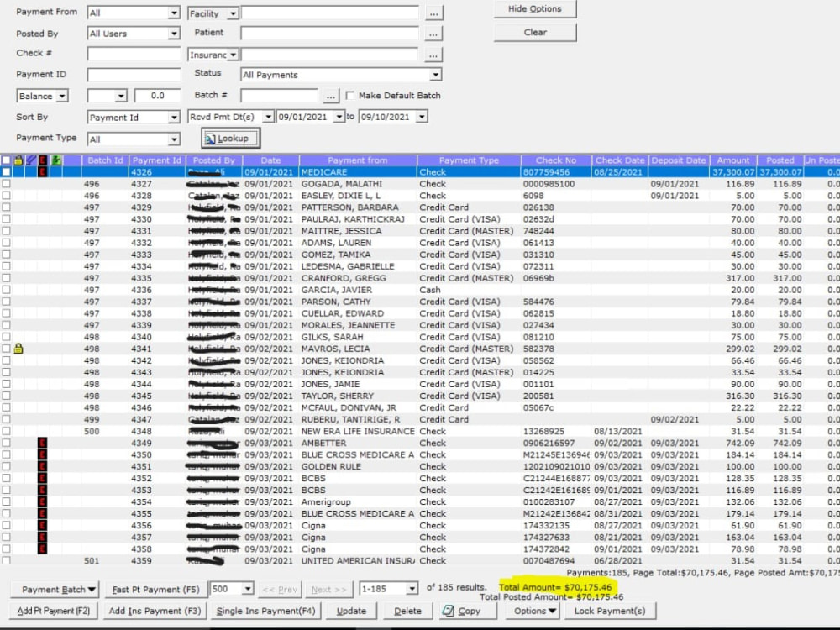Tick checkbox for payment 4336 GARCIA row
This screenshot has height=630, width=840.
[x=6, y=290]
